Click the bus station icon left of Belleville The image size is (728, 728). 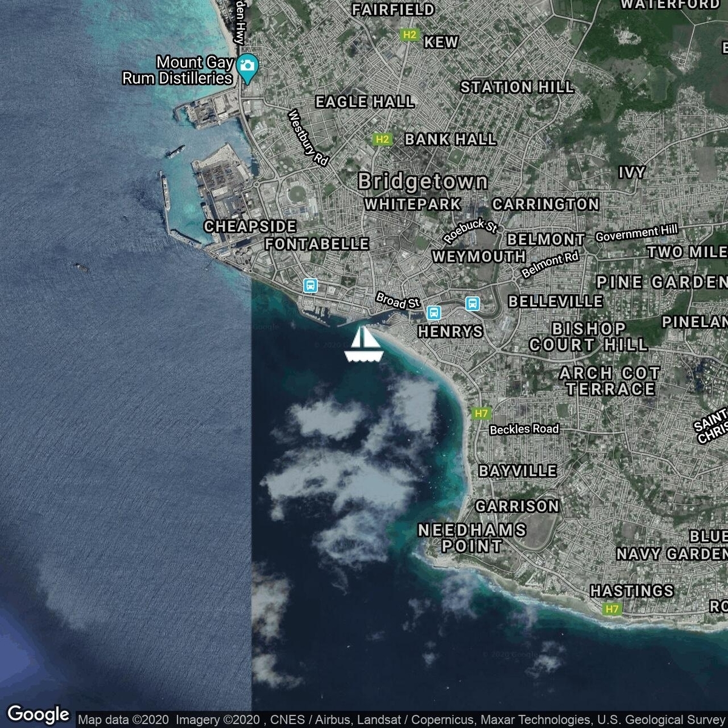[473, 303]
